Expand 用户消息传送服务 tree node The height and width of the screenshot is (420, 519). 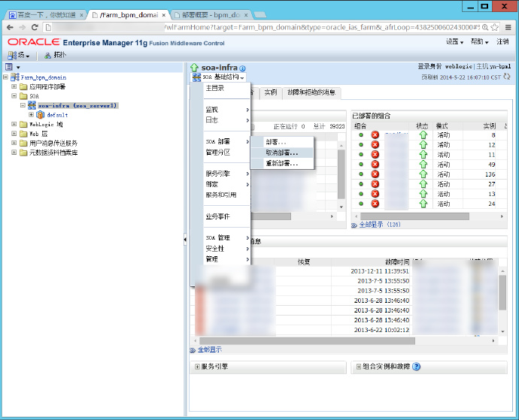14,143
